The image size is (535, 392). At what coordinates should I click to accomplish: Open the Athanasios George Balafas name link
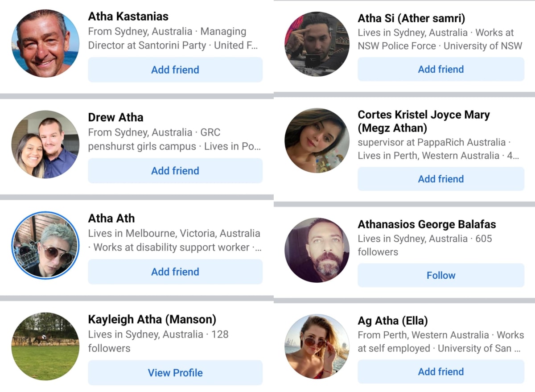pyautogui.click(x=427, y=224)
